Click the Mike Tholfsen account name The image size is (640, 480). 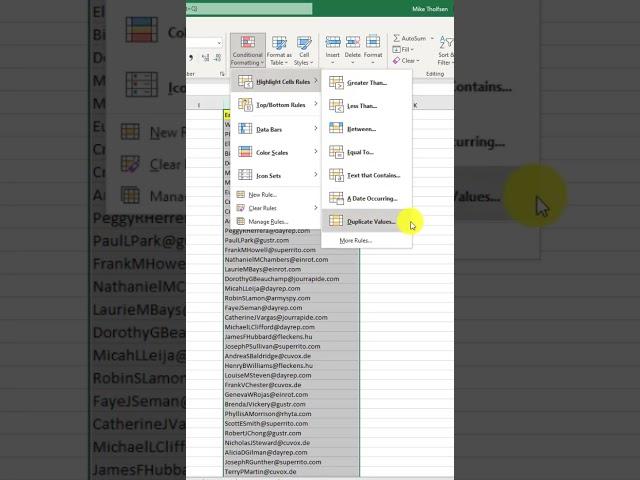tap(430, 9)
